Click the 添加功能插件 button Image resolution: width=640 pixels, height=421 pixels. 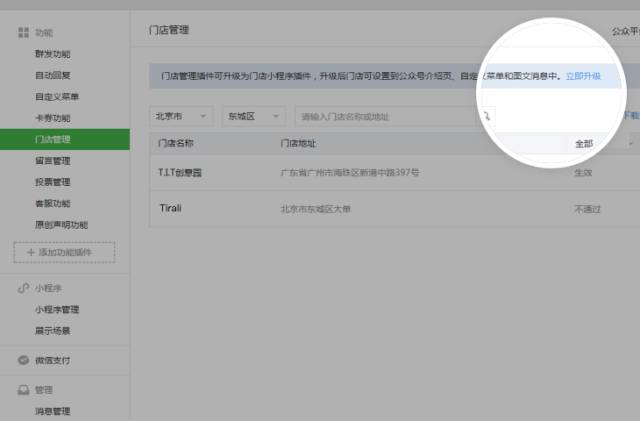(64, 252)
